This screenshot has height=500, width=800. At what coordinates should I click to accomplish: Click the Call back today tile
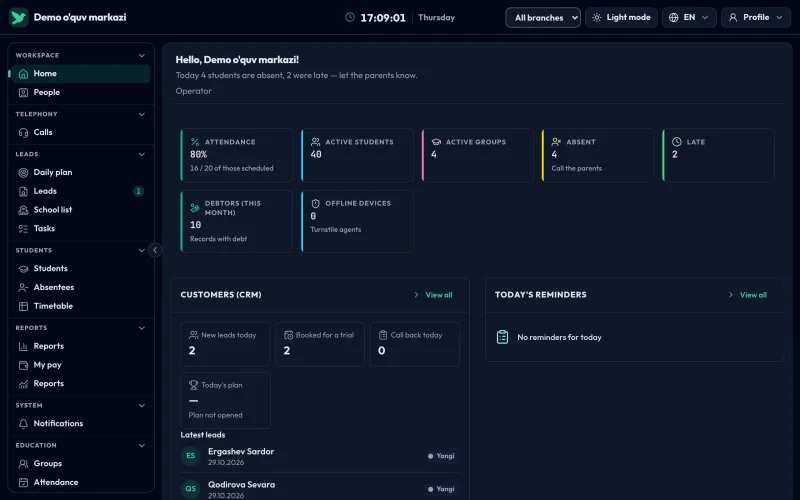415,344
